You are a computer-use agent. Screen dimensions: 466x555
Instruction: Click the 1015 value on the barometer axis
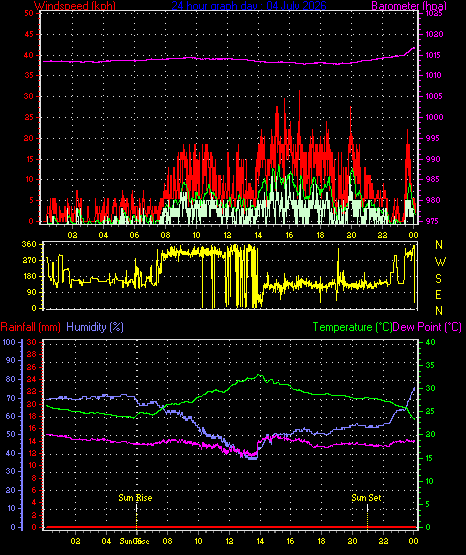point(434,55)
